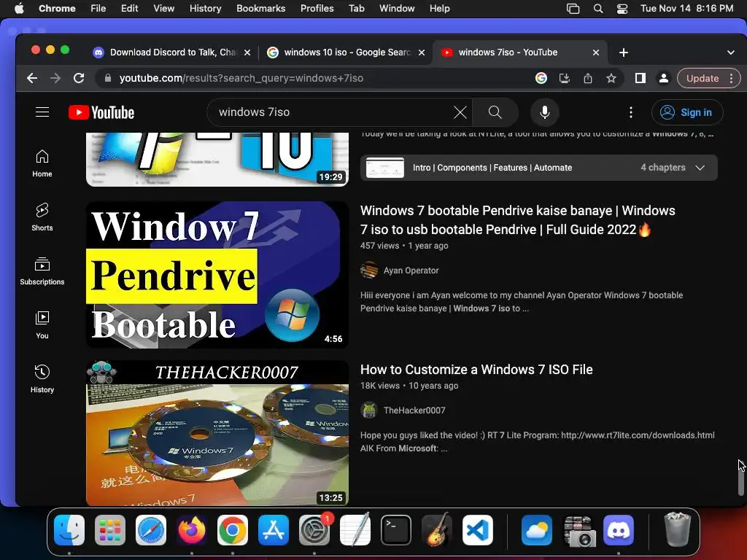Open the File menu
Screen dimensions: 747x560
(x=98, y=9)
